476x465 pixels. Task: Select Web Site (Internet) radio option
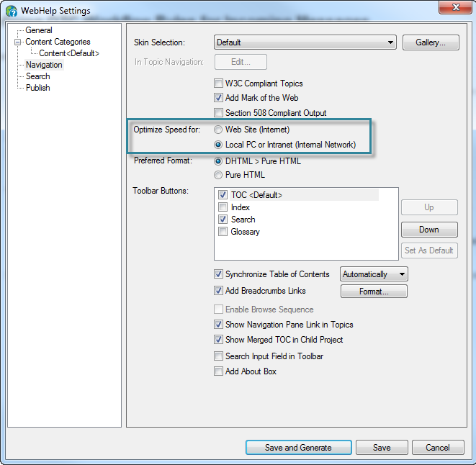[218, 130]
